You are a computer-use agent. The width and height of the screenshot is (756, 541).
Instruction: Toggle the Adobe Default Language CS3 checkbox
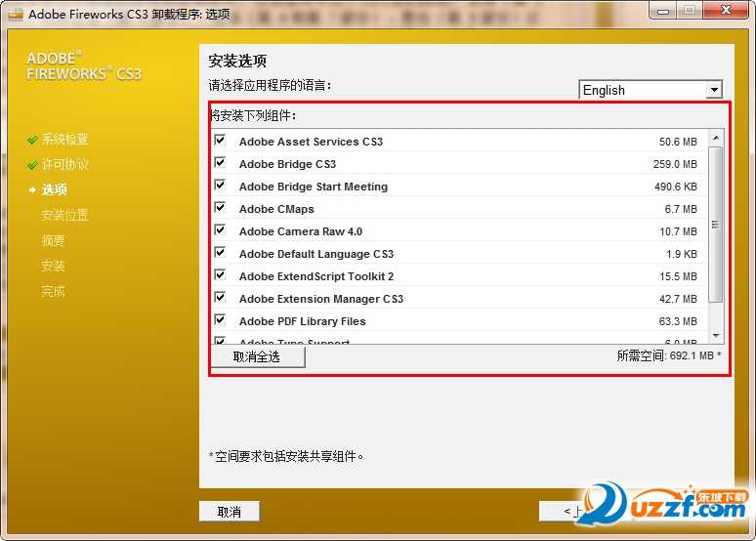point(220,252)
